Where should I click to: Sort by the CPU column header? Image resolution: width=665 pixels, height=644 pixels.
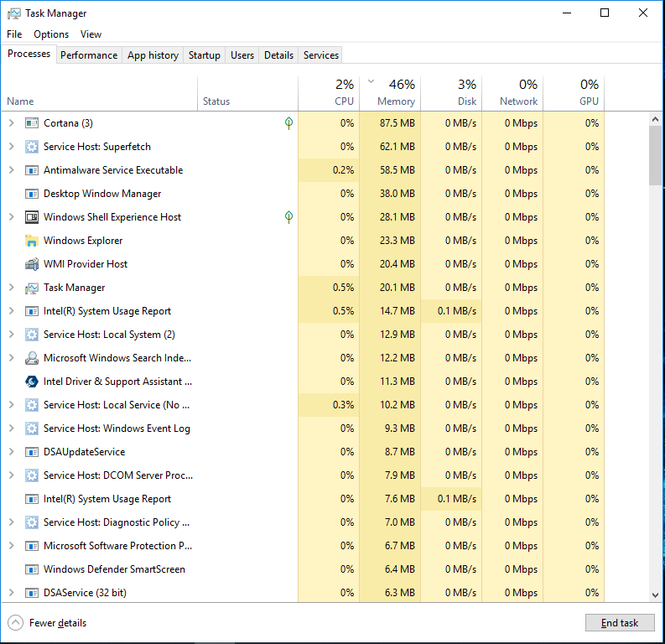click(x=329, y=94)
